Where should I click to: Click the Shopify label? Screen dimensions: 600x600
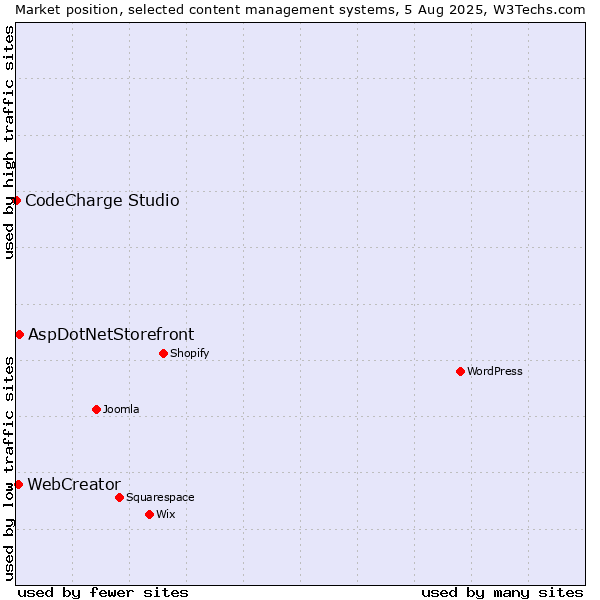189,354
